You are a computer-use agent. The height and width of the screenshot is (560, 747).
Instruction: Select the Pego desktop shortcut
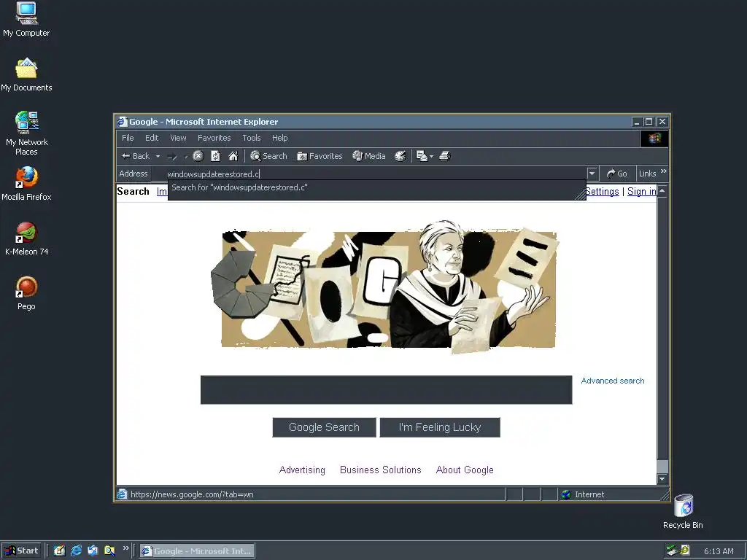tap(26, 293)
